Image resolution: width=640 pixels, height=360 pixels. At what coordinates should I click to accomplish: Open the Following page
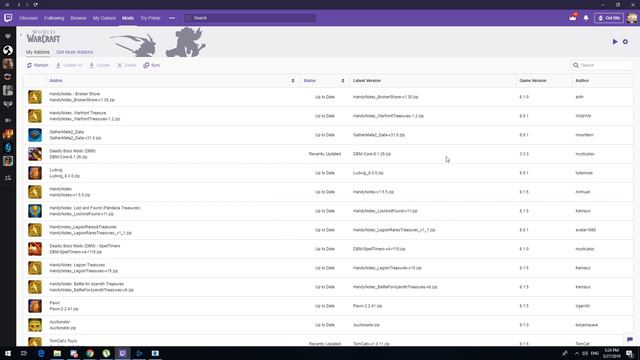(54, 18)
